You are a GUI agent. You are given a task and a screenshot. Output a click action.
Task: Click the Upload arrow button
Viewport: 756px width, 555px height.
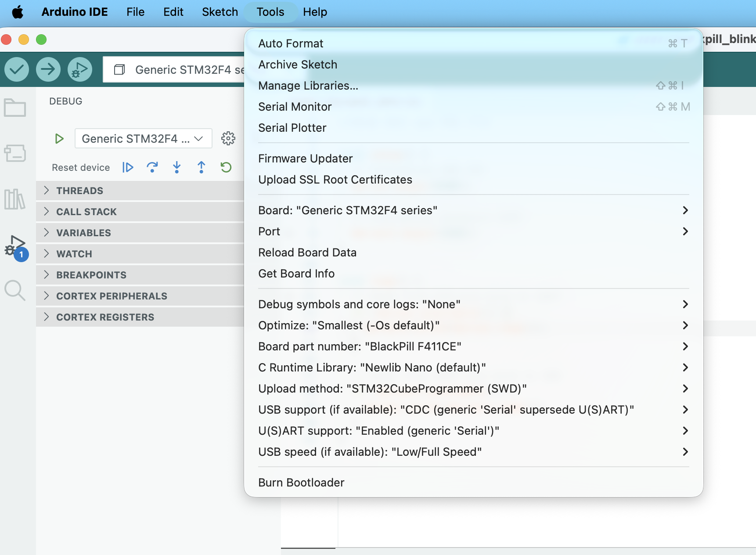(48, 69)
